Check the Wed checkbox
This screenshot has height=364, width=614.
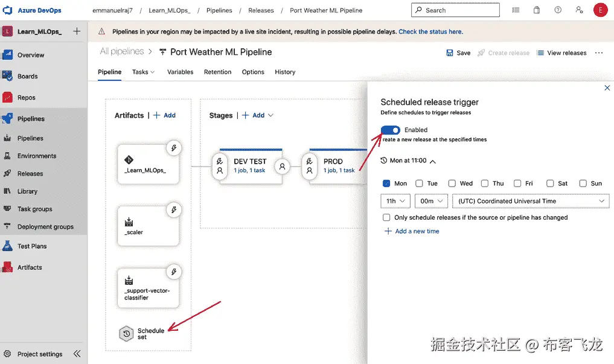[x=452, y=183]
